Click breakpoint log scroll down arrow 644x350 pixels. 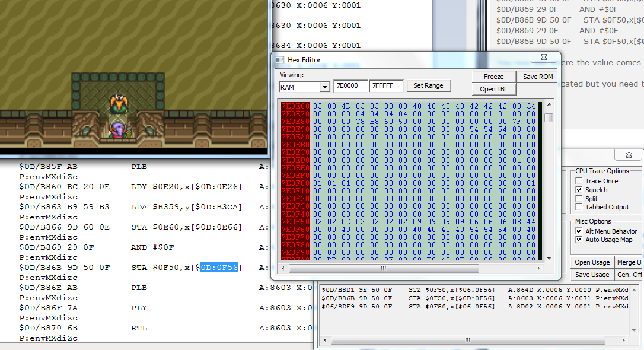[634, 330]
